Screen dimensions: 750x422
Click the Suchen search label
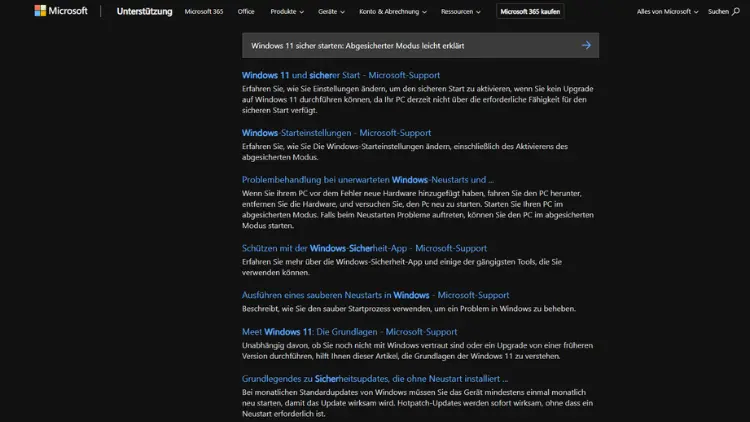(x=718, y=11)
